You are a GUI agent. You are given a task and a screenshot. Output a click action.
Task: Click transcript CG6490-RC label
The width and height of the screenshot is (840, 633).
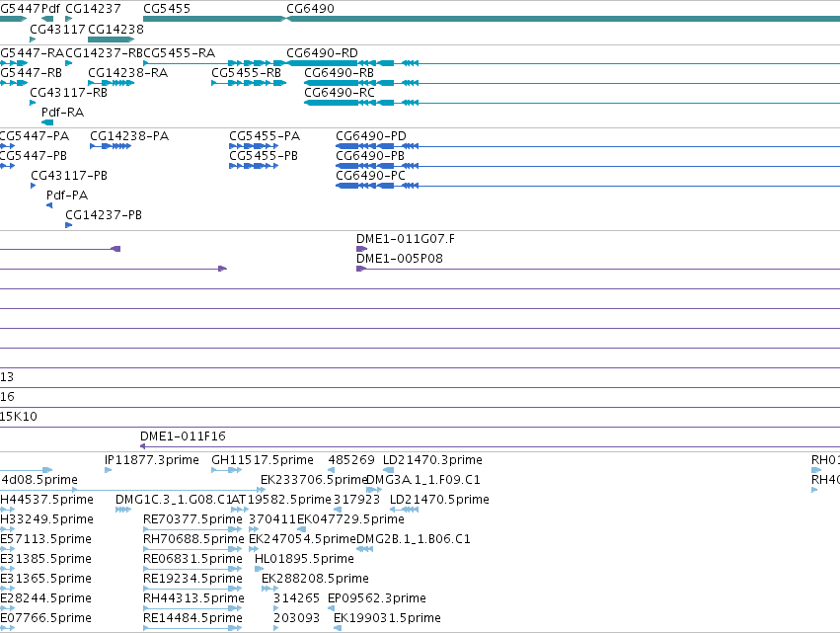click(340, 93)
